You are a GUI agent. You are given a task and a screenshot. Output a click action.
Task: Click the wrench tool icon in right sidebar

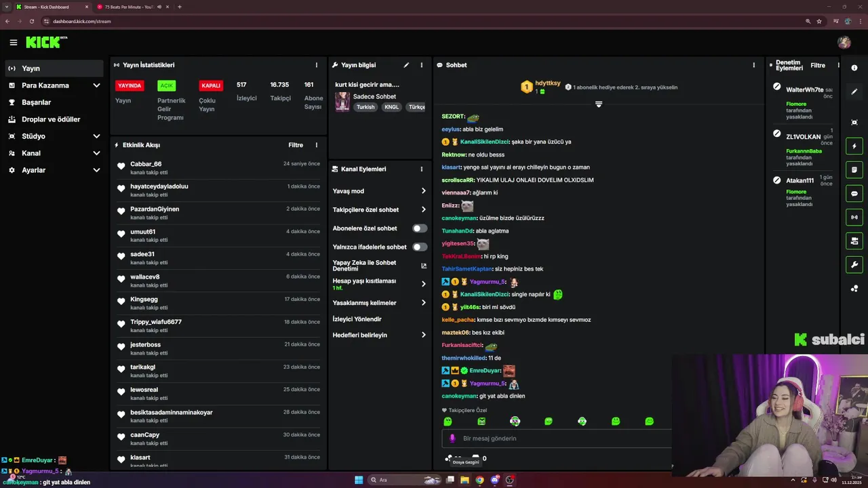coord(854,264)
